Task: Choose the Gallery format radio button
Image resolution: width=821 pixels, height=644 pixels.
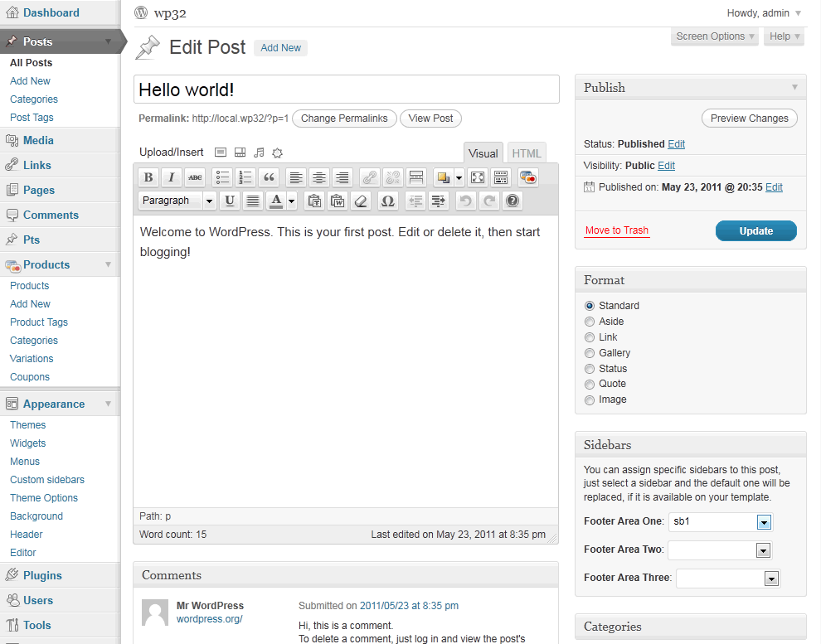Action: click(590, 353)
